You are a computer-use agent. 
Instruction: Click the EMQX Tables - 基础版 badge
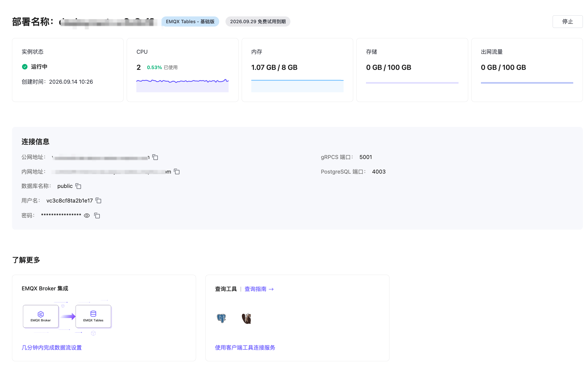(190, 22)
